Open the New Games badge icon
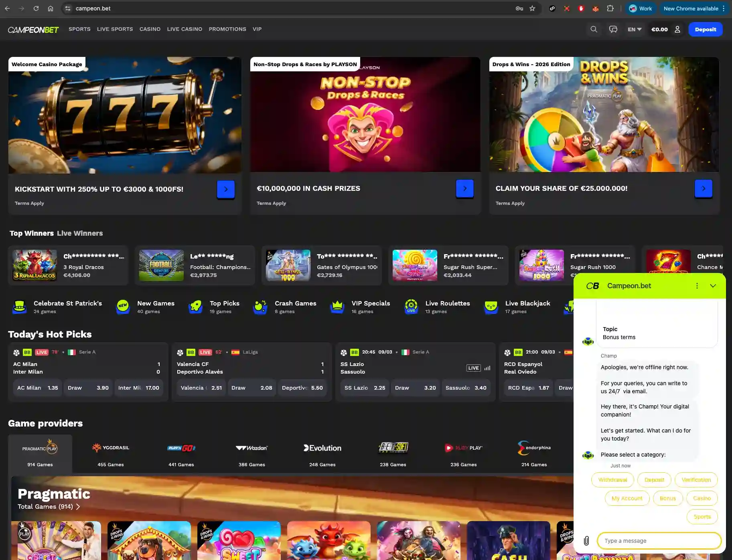 click(x=123, y=307)
